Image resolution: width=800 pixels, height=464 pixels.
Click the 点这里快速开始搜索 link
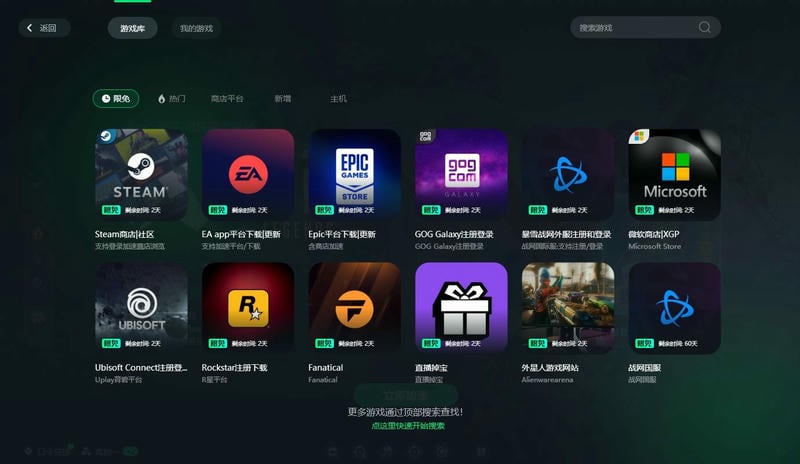tap(408, 426)
